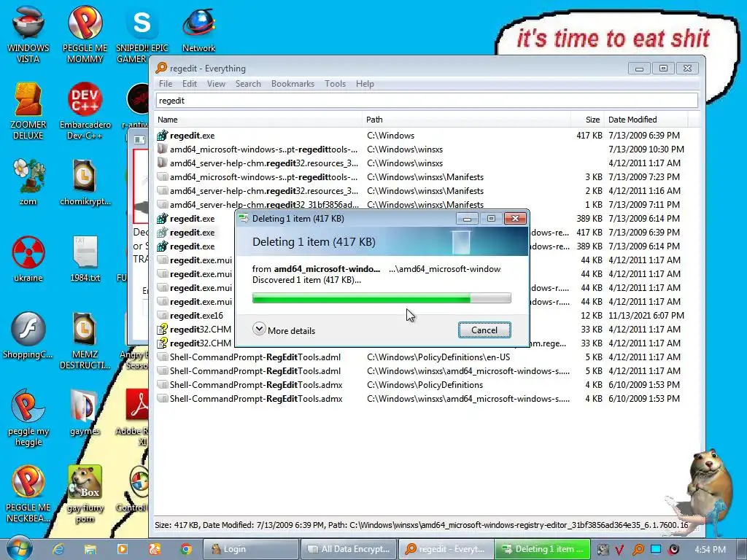Sort results by the Size column header
This screenshot has height=560, width=747.
click(x=588, y=120)
